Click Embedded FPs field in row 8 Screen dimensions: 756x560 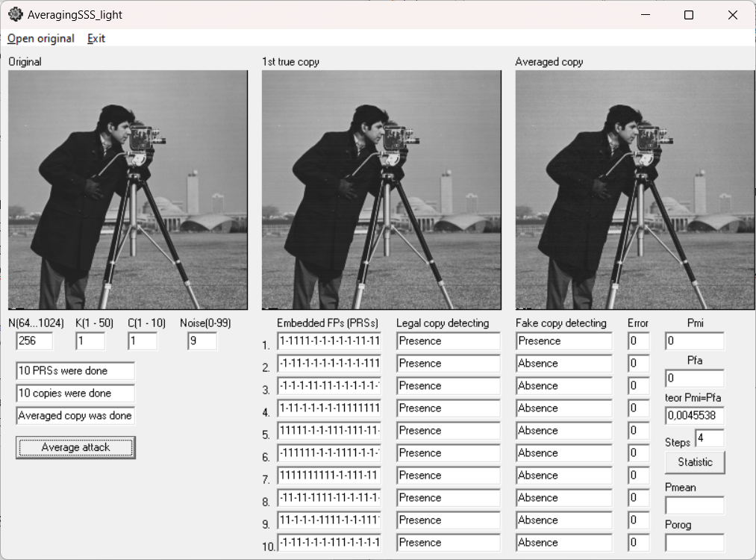pos(329,498)
